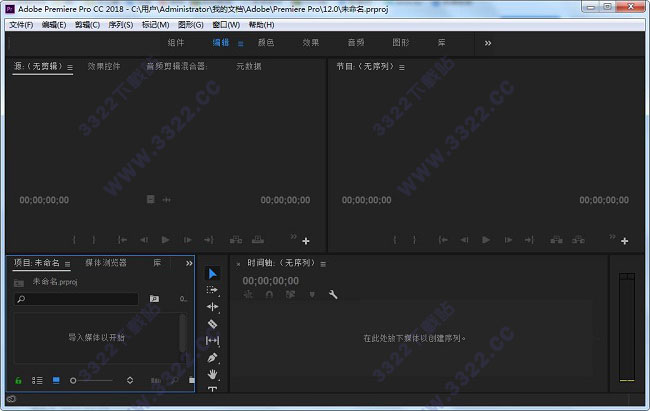
Task: Step forward one frame in Program monitor
Action: 508,240
